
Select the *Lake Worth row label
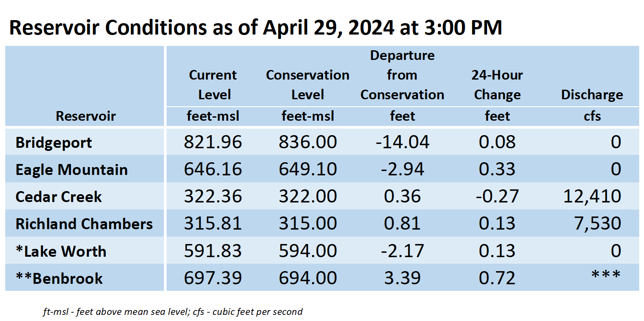click(x=61, y=251)
